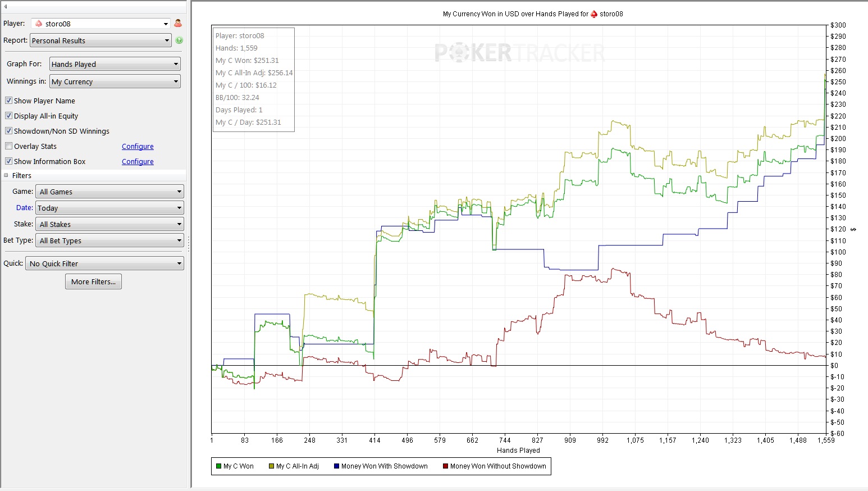The height and width of the screenshot is (491, 868).
Task: Click the blue Money Won With Showdown legend marker
Action: 336,466
